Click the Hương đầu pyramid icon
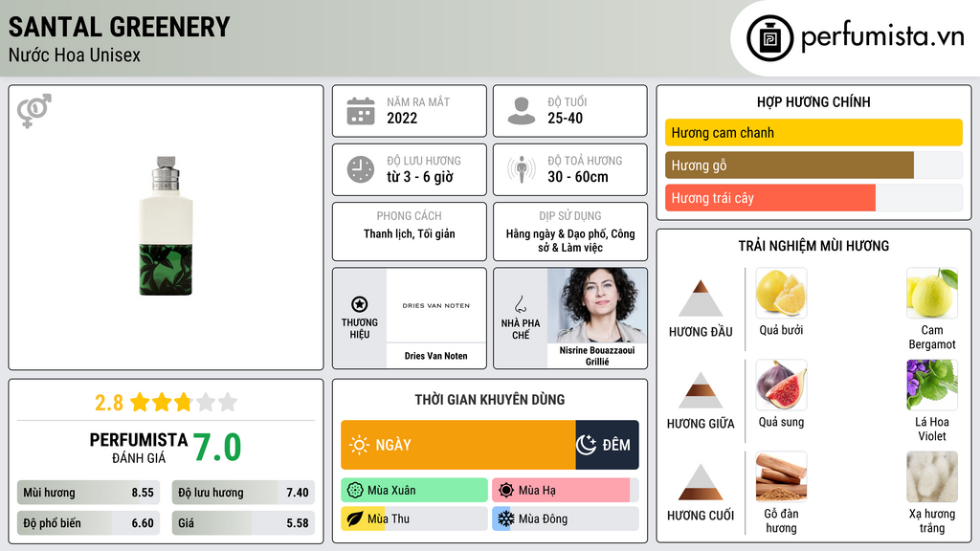Viewport: 980px width, 551px height. click(x=701, y=298)
